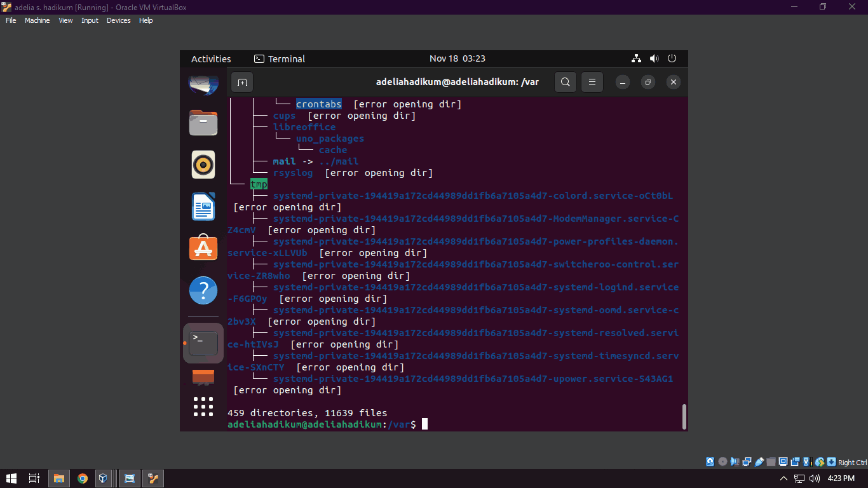Click the Windows tray volume icon
This screenshot has width=868, height=488.
click(x=815, y=478)
